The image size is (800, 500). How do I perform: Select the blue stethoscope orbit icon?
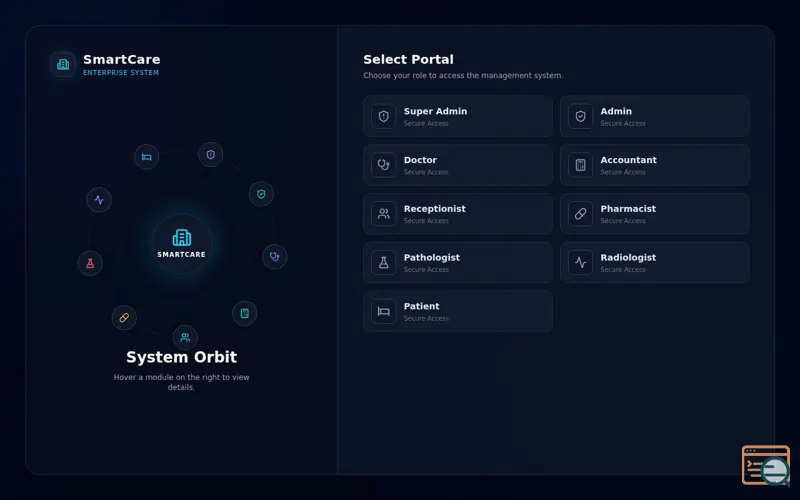coord(274,257)
